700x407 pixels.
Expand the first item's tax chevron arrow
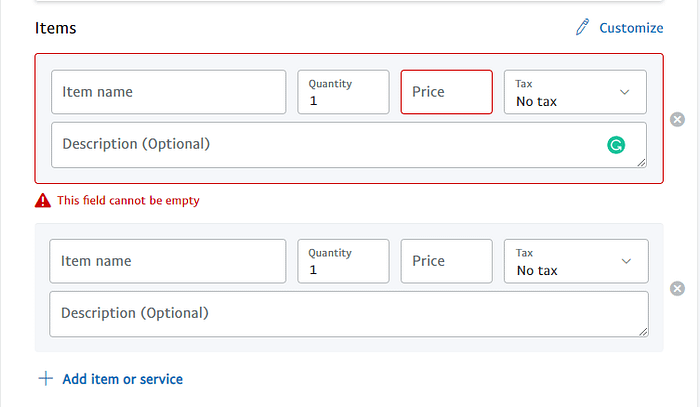tap(625, 92)
